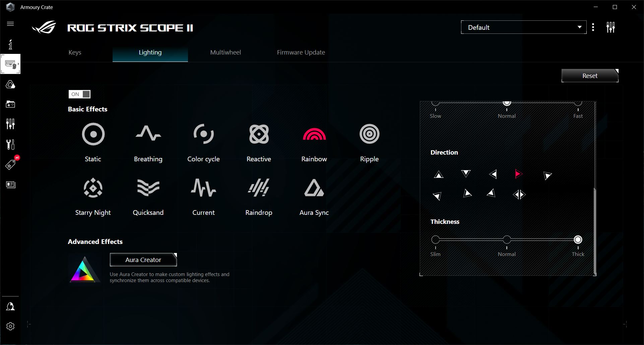This screenshot has height=345, width=644.
Task: Open Aura Sync triangle icon in sidebar
Action: (10, 84)
